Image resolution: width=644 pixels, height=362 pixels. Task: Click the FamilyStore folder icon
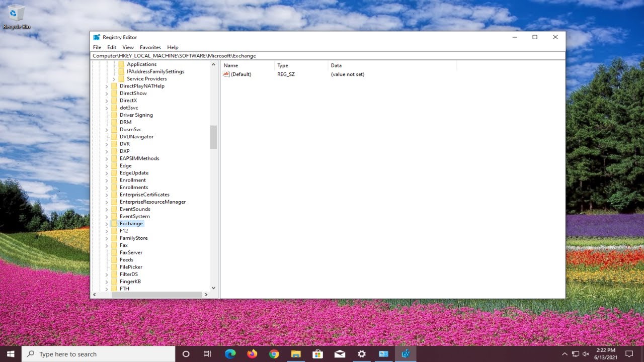(x=114, y=238)
